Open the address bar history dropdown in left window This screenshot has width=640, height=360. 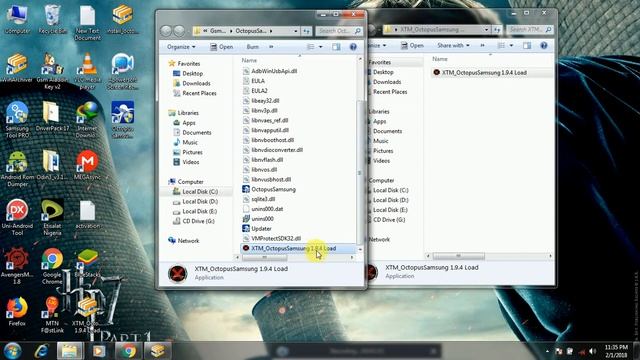[x=296, y=31]
